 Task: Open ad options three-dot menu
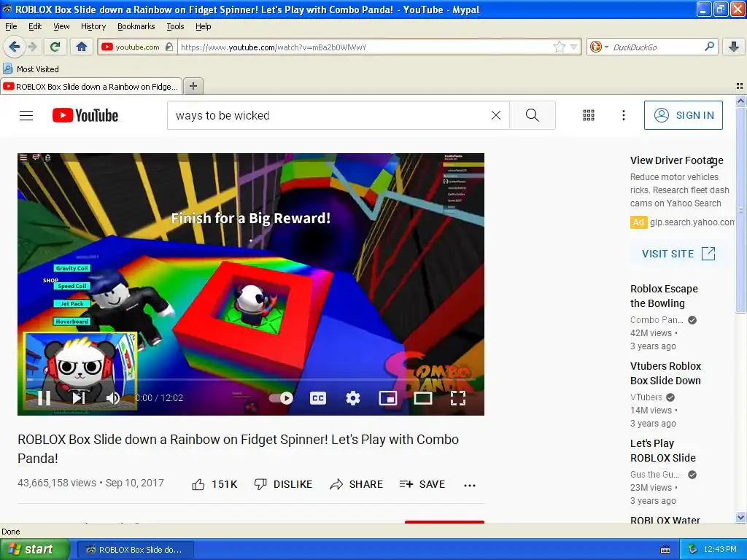point(712,163)
